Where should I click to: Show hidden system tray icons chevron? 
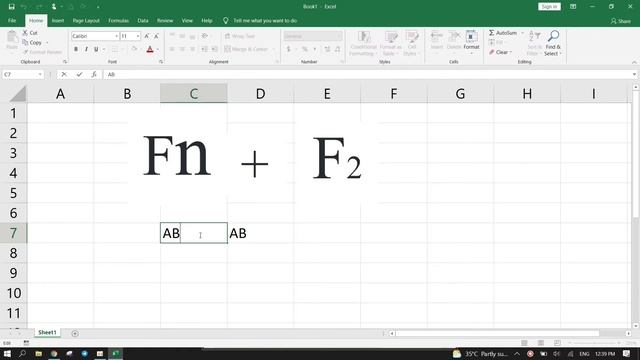517,354
